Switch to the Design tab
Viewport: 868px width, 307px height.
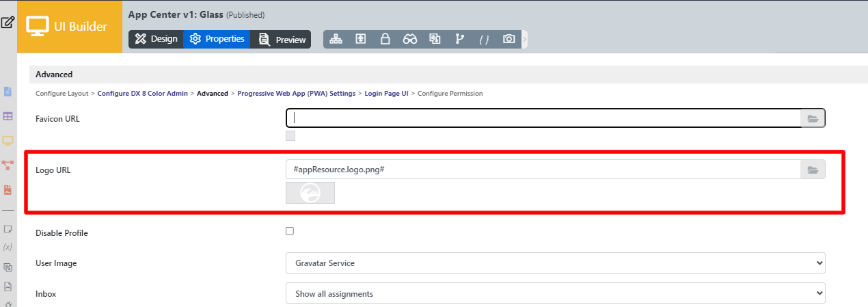tap(156, 39)
